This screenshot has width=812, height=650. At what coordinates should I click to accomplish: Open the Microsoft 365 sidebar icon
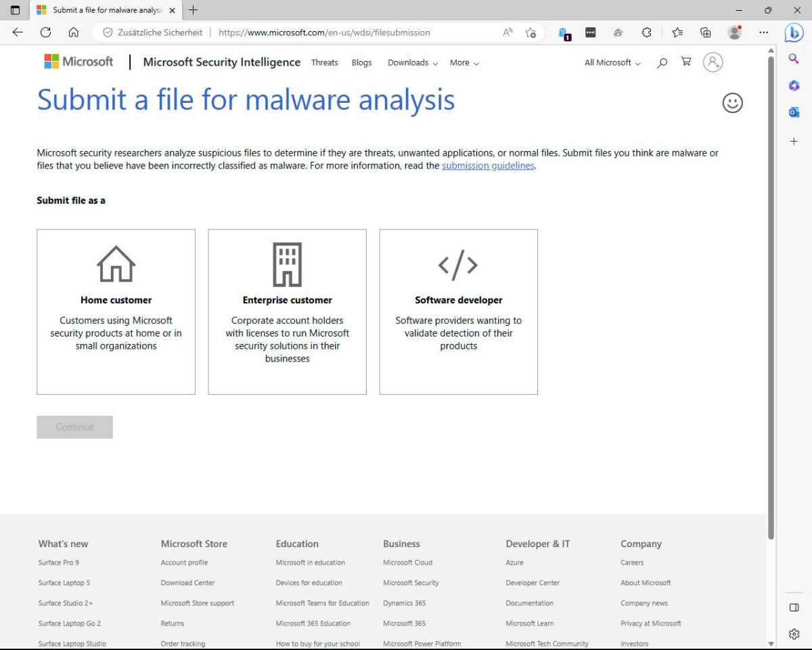tap(794, 86)
